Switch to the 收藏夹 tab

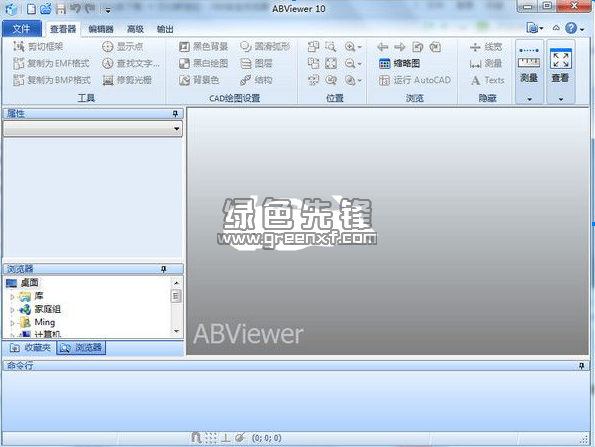30,348
